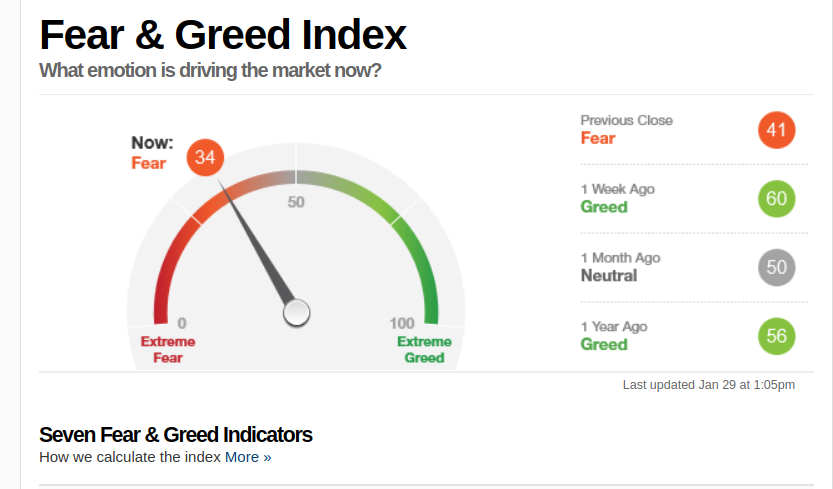Viewport: 833px width, 489px height.
Task: Click the orange 41 Previous Close badge
Action: pos(777,130)
